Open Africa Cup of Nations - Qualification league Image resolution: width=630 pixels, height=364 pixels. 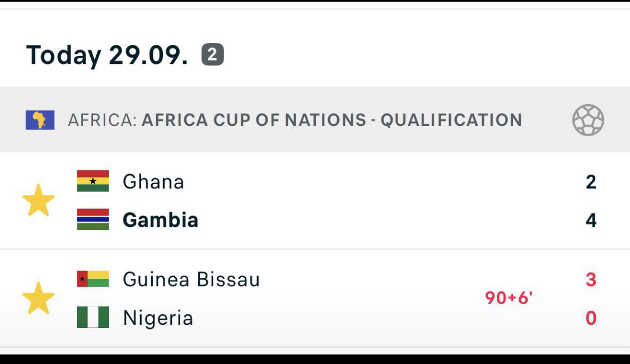[x=332, y=120]
